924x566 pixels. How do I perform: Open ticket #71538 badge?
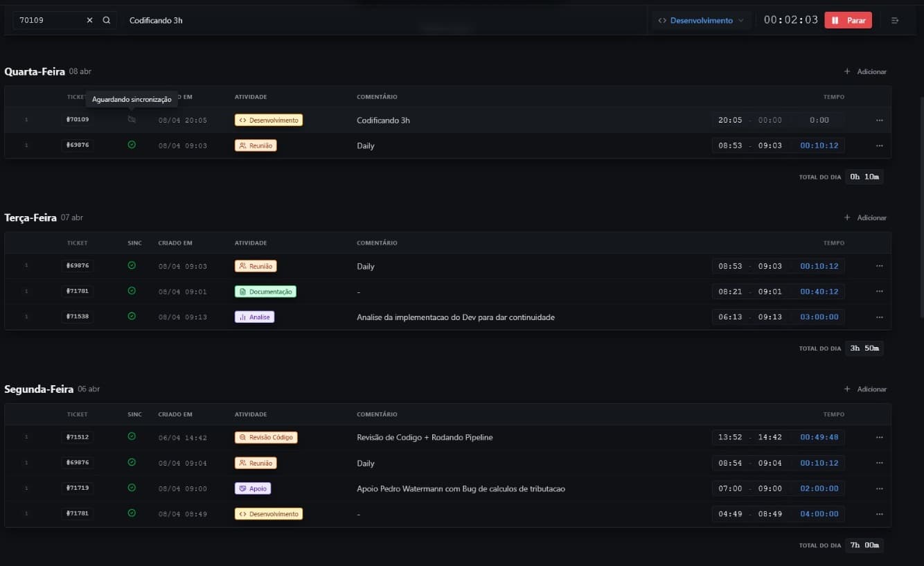[x=78, y=317]
